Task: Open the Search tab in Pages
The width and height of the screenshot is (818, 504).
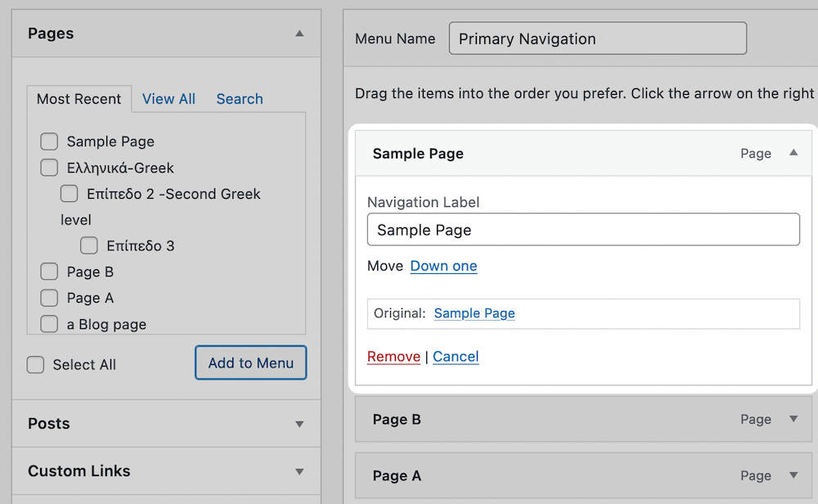Action: pyautogui.click(x=240, y=99)
